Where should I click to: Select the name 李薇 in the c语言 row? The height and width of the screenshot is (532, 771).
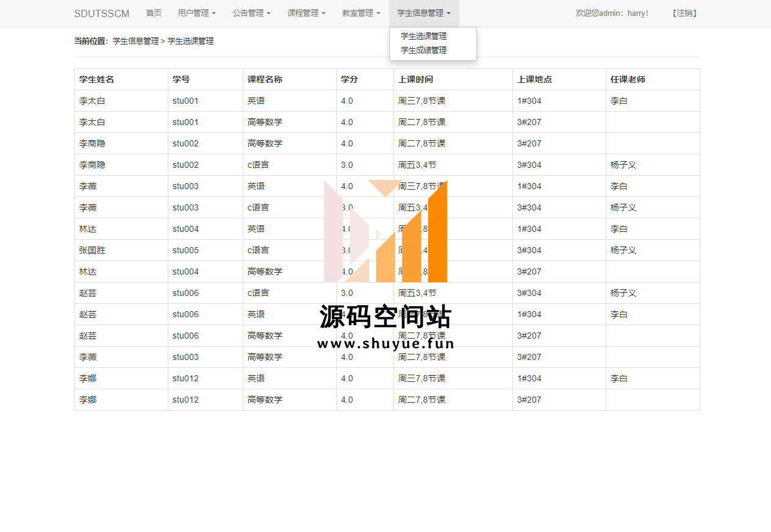click(88, 207)
